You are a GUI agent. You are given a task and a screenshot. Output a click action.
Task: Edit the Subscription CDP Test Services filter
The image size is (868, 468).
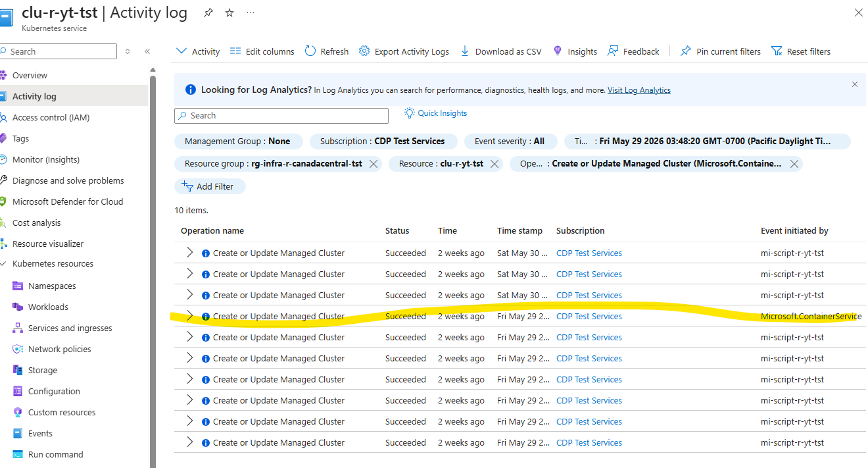click(382, 141)
